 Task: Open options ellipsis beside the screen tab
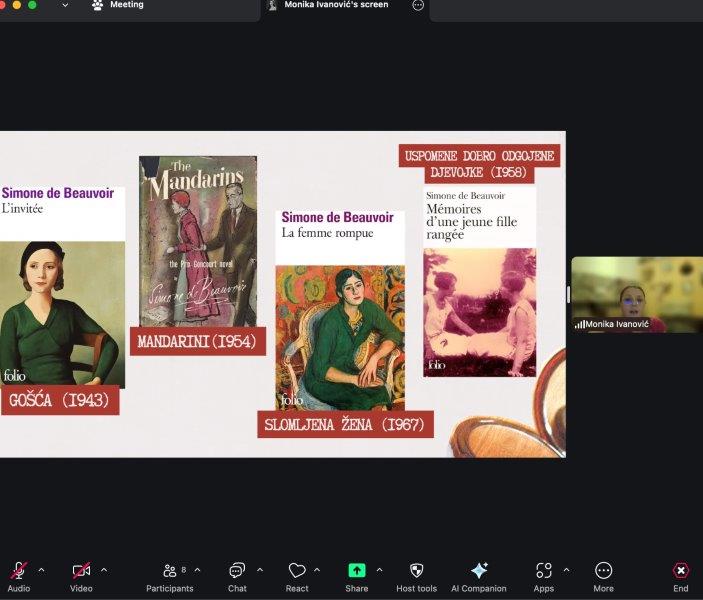(x=418, y=5)
